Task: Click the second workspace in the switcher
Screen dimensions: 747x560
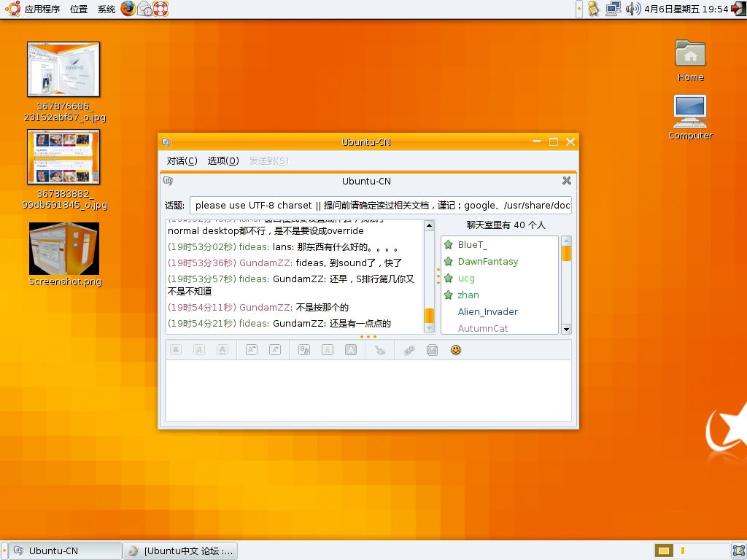Action: (x=682, y=551)
